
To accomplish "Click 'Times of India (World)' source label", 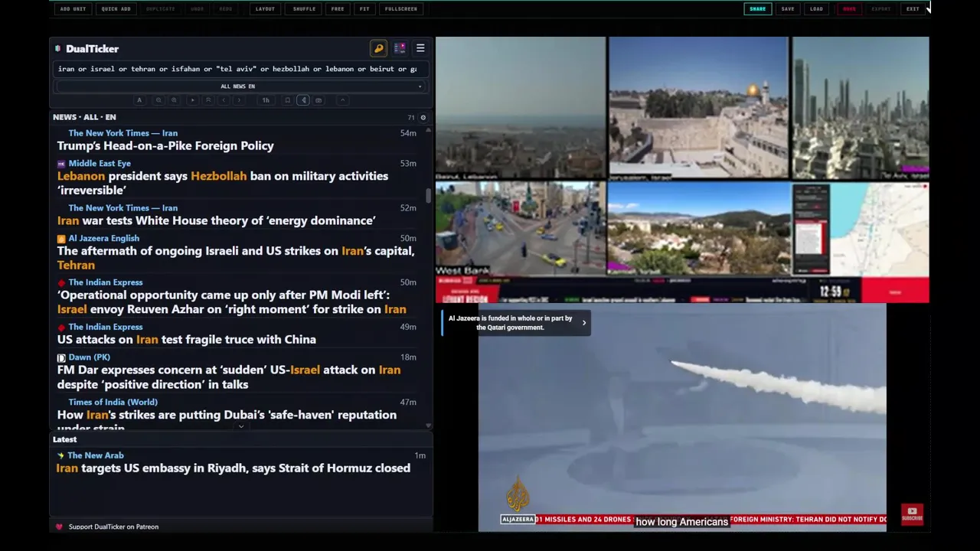I will 113,403.
